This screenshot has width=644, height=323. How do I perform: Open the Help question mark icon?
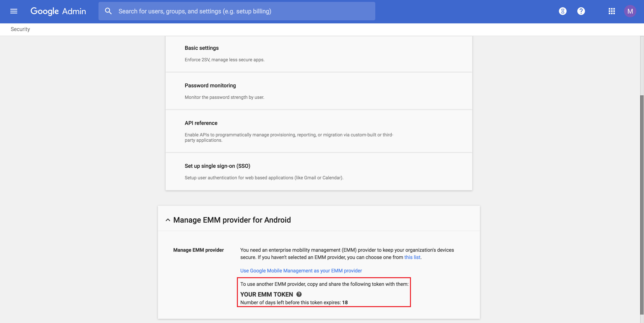[581, 11]
